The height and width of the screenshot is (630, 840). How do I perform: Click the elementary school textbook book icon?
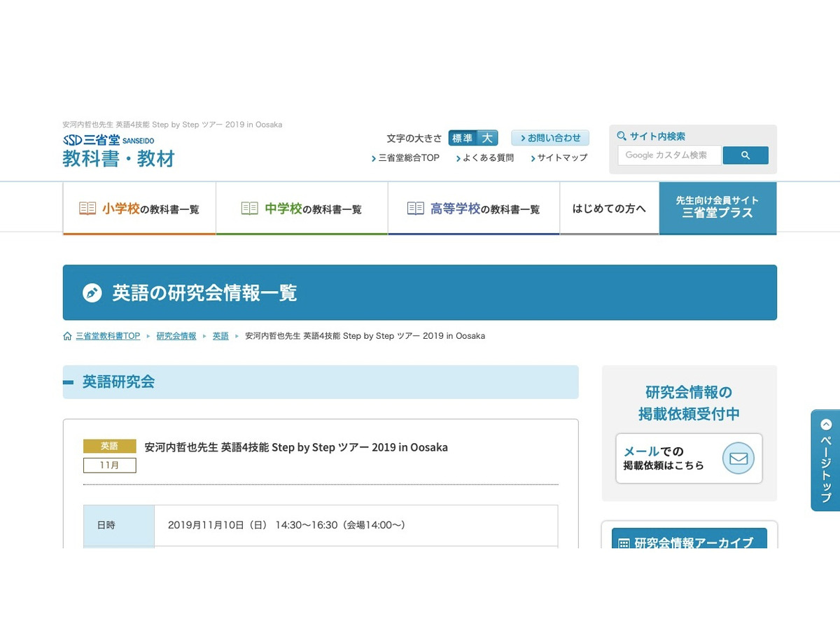[x=87, y=209]
